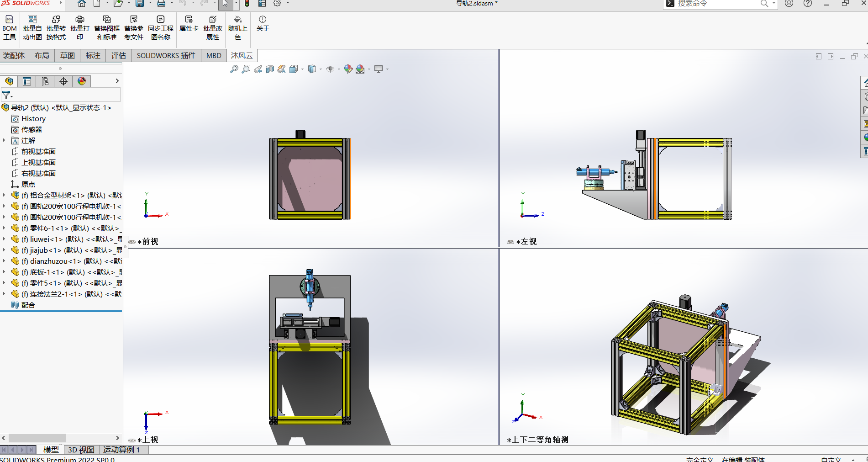868x462 pixels.
Task: Click 同步工程图名称 tool
Action: click(161, 27)
